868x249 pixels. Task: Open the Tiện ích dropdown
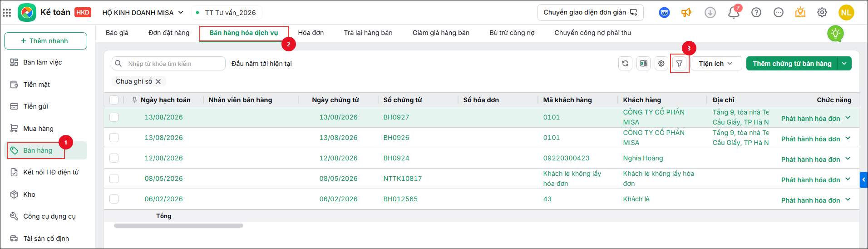point(716,64)
